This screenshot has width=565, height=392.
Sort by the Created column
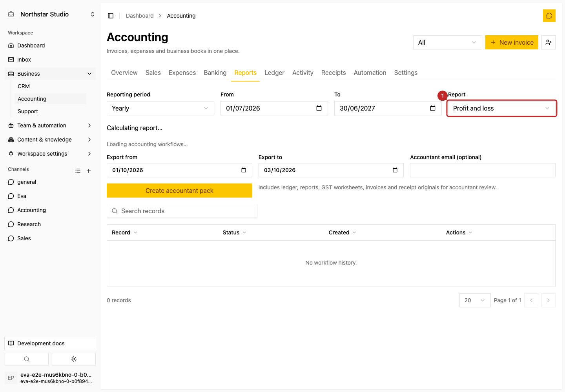click(x=342, y=232)
